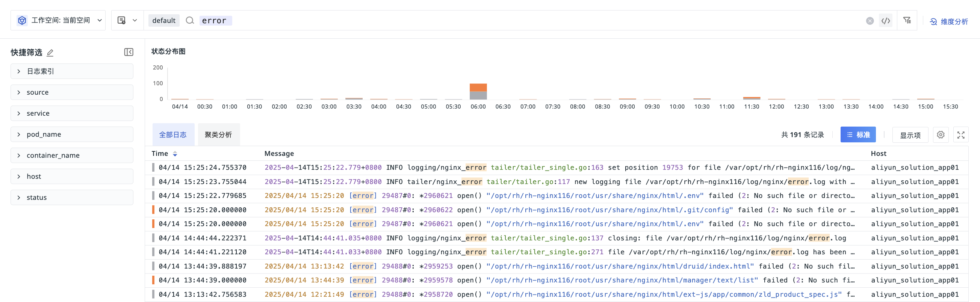Expand the pod_name filter
Image resolution: width=980 pixels, height=302 pixels.
coord(72,134)
